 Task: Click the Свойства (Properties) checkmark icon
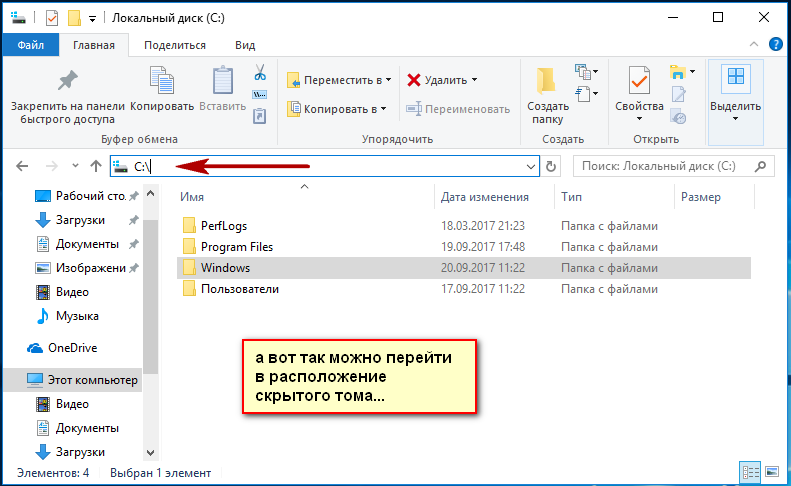coord(639,80)
